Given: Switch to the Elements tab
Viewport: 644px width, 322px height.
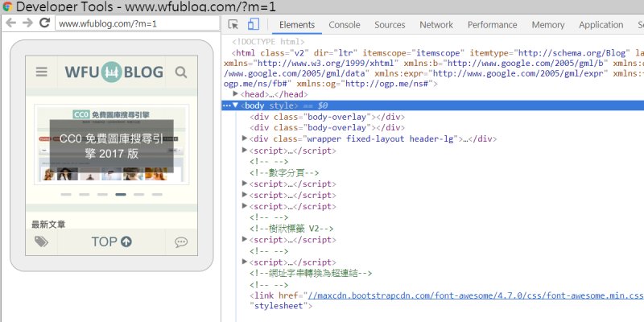Looking at the screenshot, I should click(x=297, y=25).
